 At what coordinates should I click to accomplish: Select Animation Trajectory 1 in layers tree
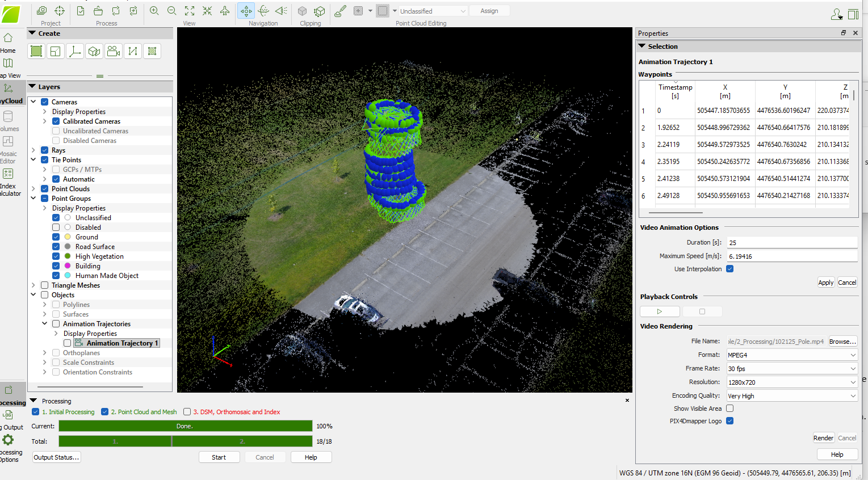coord(121,343)
